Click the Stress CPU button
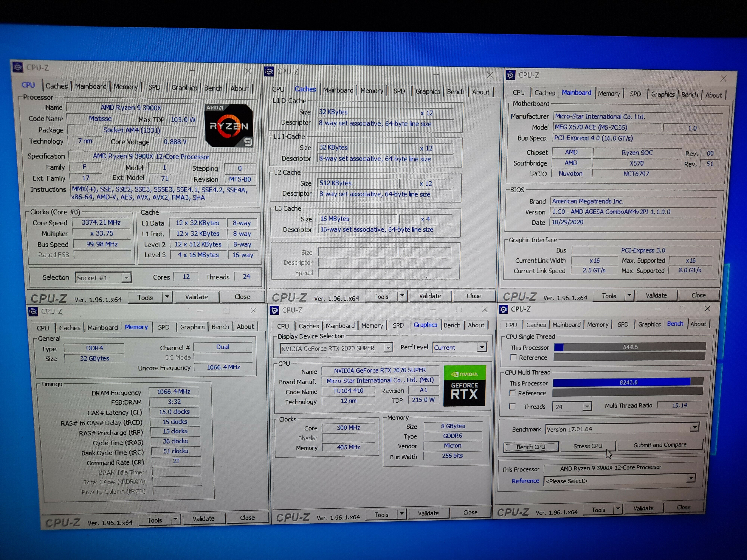This screenshot has height=560, width=747. [x=588, y=446]
